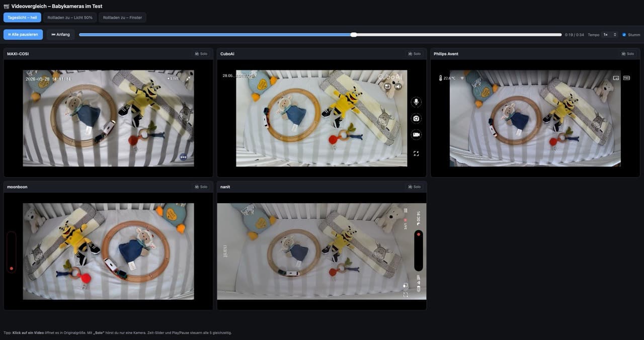Click the microphone icon in CuboAi video
The width and height of the screenshot is (644, 340).
tap(416, 102)
